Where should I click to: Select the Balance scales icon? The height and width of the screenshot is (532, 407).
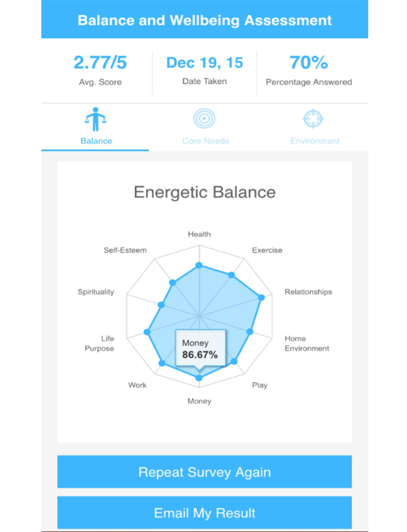[95, 120]
